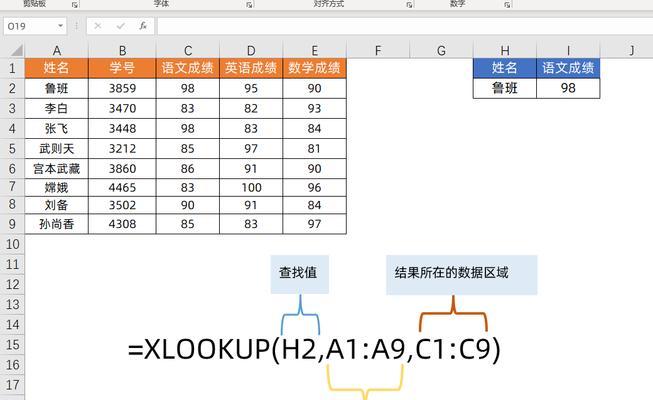Click 嫦娥's English score 100
The image size is (653, 400).
(x=251, y=188)
